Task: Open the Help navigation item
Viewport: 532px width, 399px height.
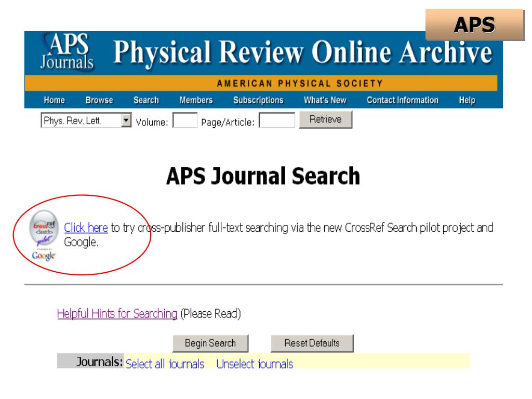Action: (467, 100)
